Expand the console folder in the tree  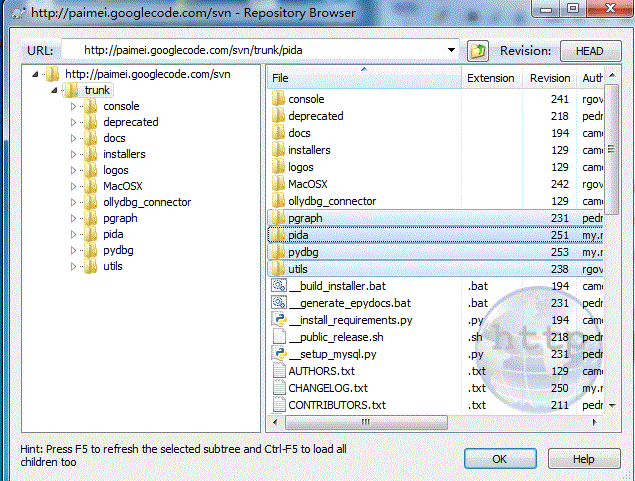tap(73, 106)
